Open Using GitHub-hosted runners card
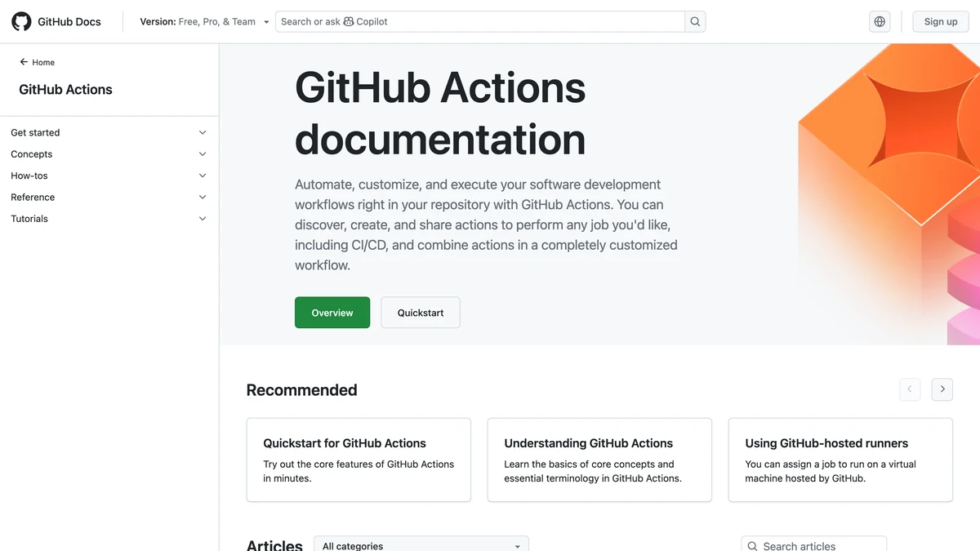980x551 pixels. (840, 460)
